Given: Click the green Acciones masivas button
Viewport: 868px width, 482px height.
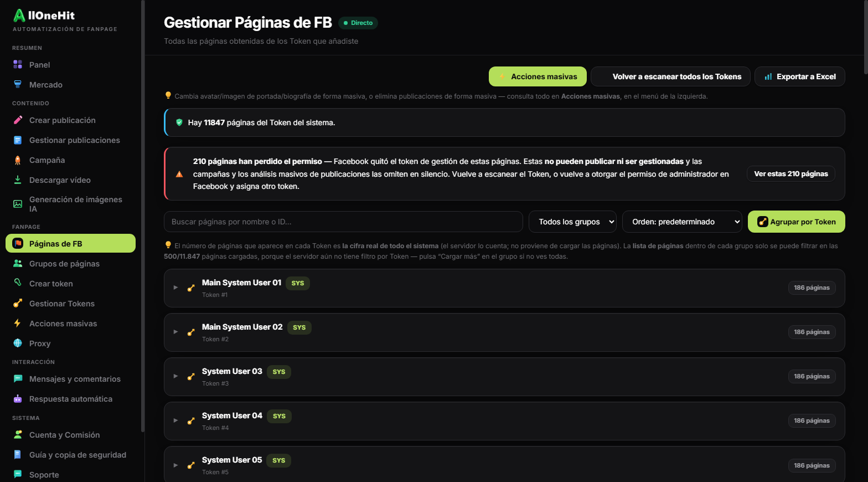Looking at the screenshot, I should (538, 76).
